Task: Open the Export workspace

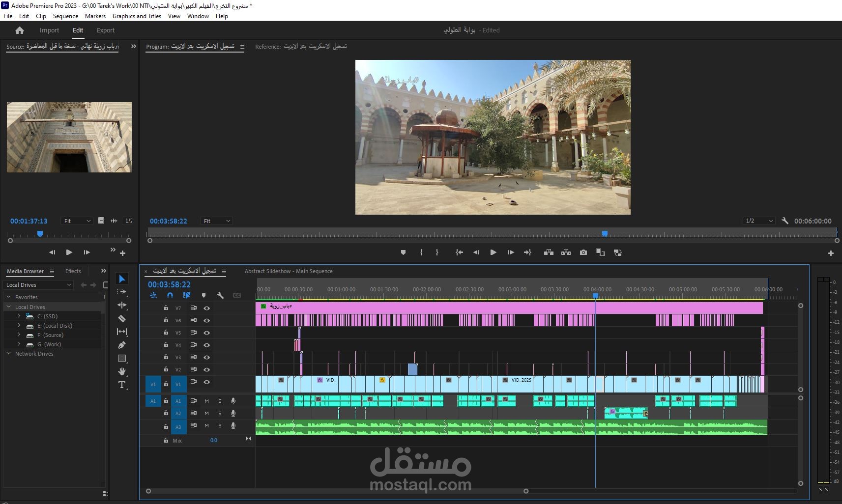Action: 106,30
